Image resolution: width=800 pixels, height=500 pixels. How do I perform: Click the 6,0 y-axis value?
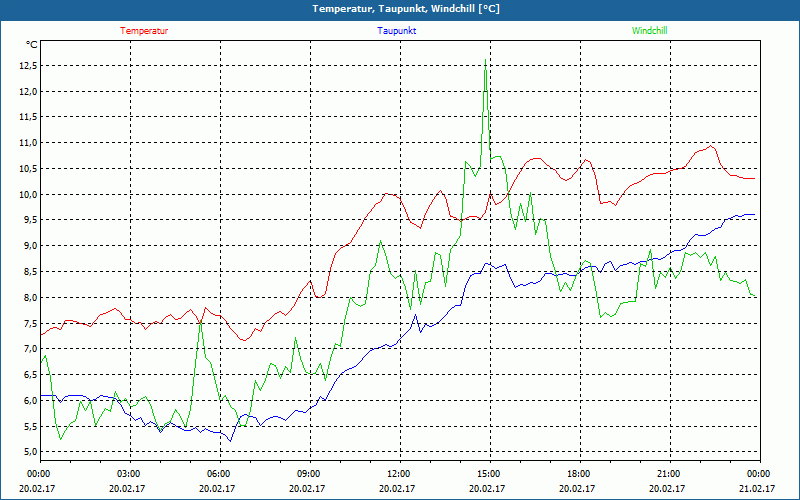[31, 400]
